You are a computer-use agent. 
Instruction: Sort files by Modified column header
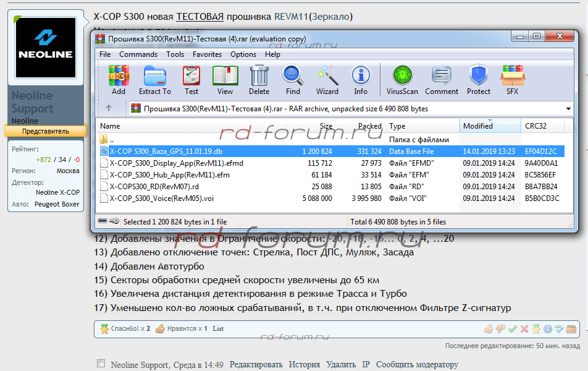coord(478,126)
